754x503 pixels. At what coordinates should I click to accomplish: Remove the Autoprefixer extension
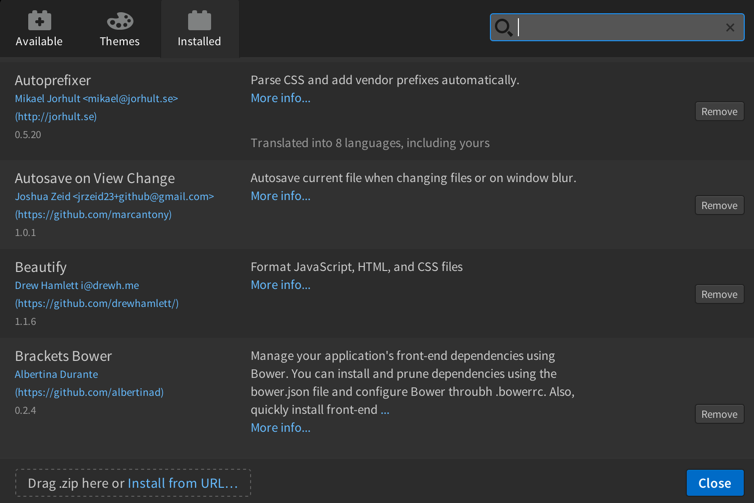[x=719, y=112]
